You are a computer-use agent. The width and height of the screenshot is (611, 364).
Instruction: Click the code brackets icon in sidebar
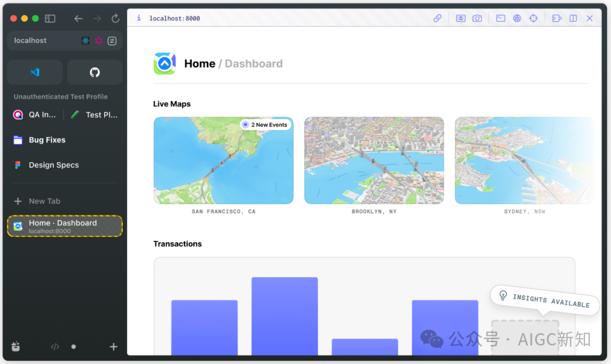tap(55, 346)
